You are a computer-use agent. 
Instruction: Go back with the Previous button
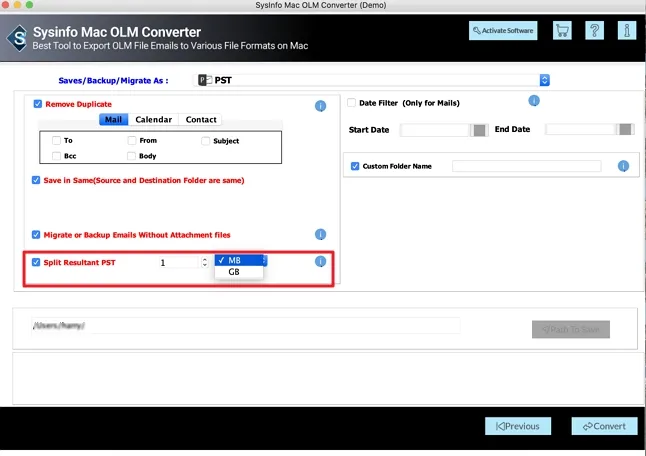coord(518,426)
